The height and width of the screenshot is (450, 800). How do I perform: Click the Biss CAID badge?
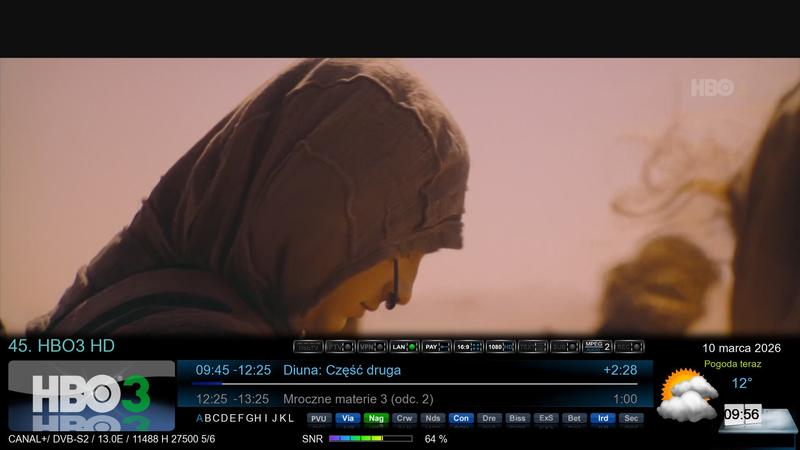pos(517,419)
